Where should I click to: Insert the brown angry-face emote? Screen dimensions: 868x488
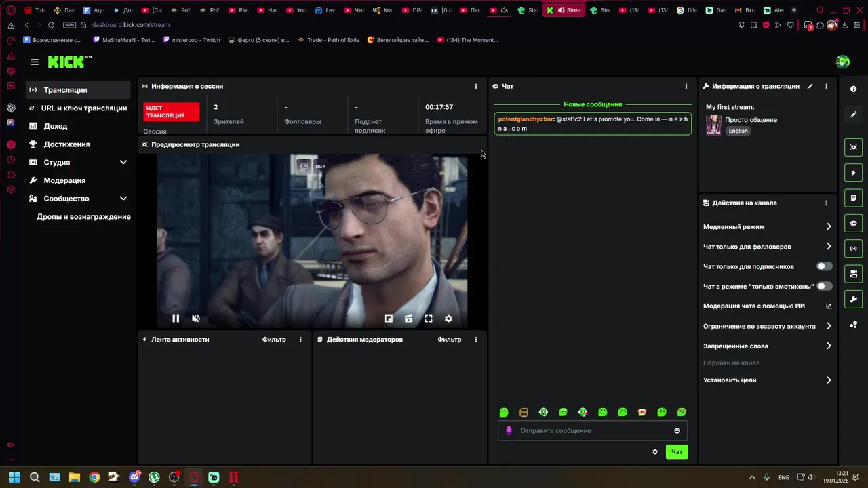(x=524, y=412)
